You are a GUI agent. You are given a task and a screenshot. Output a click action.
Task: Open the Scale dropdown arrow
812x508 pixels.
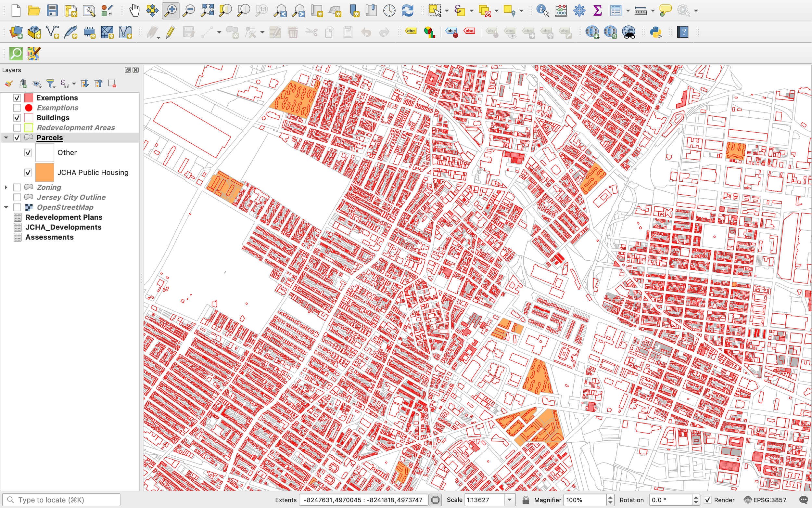tap(510, 500)
